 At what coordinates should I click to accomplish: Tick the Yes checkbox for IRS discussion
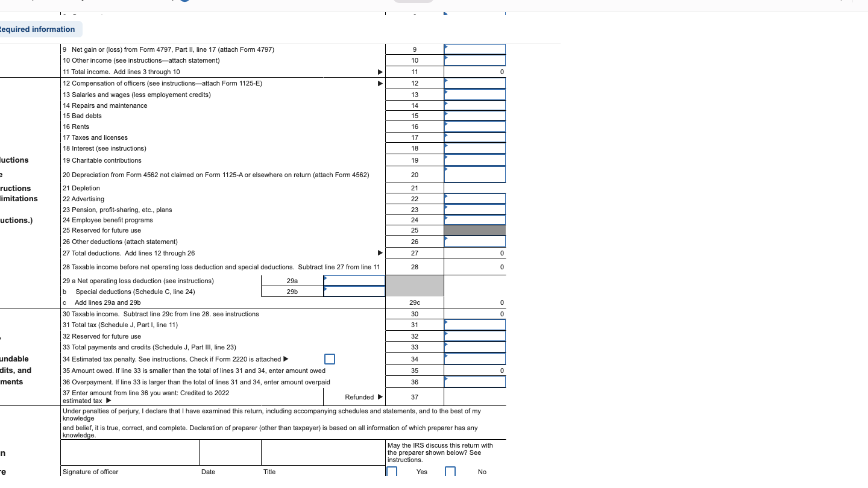click(392, 472)
